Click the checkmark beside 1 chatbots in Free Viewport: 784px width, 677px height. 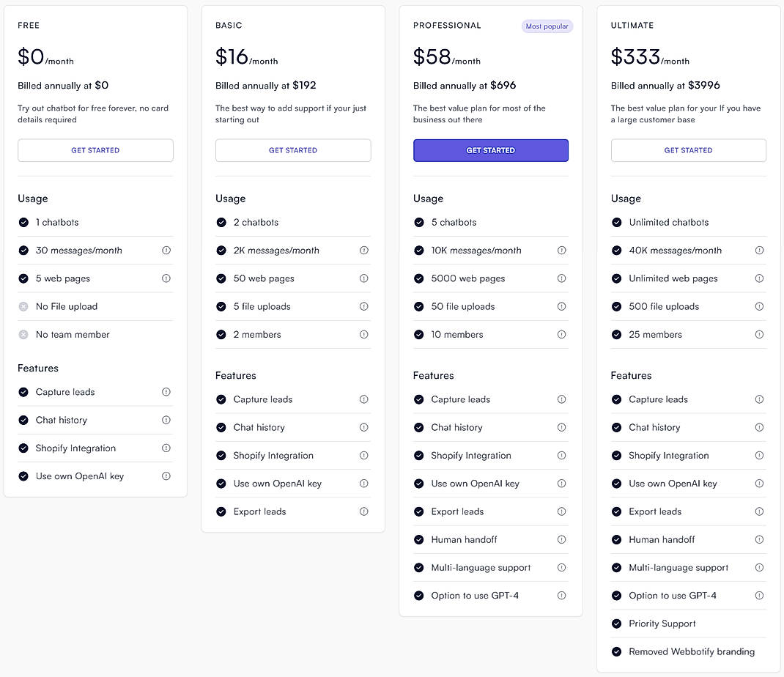point(23,222)
